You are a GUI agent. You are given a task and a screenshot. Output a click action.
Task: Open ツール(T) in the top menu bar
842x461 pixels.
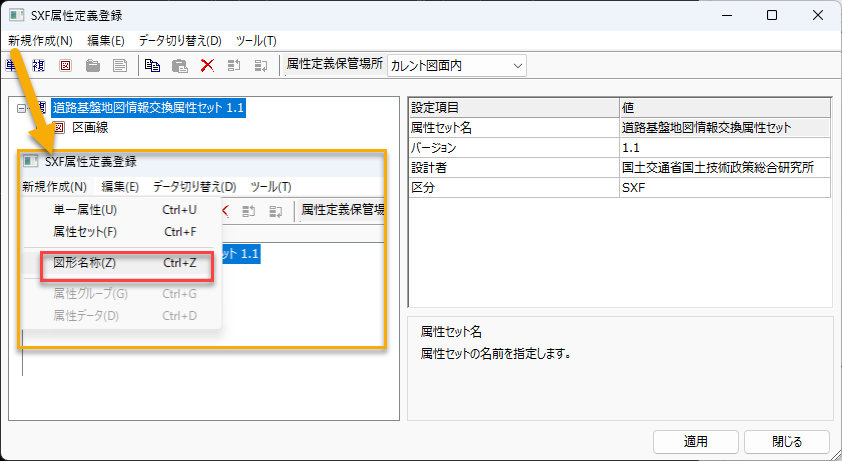coord(256,41)
